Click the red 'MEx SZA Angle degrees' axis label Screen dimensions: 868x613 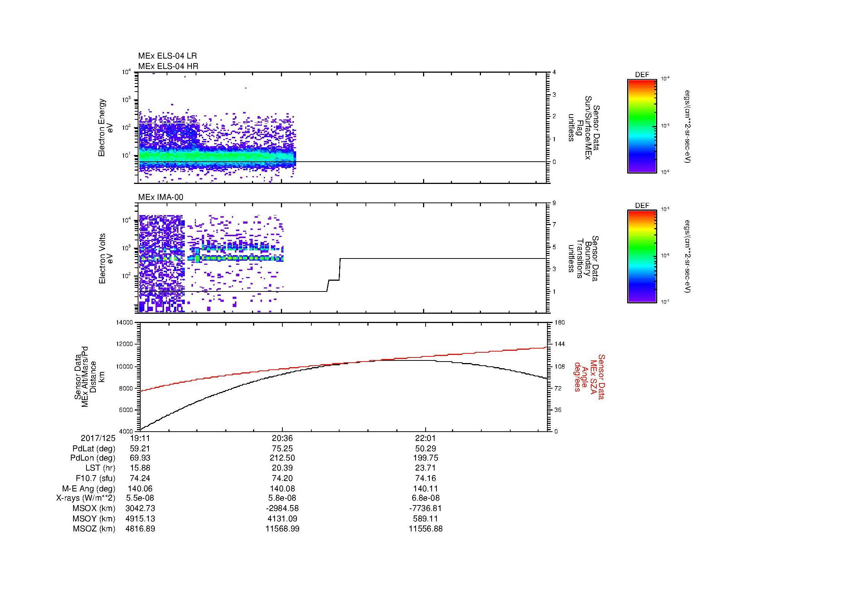pyautogui.click(x=589, y=376)
